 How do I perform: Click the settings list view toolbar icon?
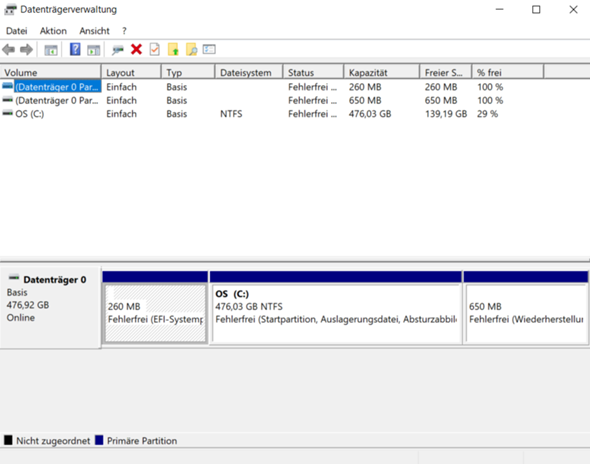click(209, 49)
